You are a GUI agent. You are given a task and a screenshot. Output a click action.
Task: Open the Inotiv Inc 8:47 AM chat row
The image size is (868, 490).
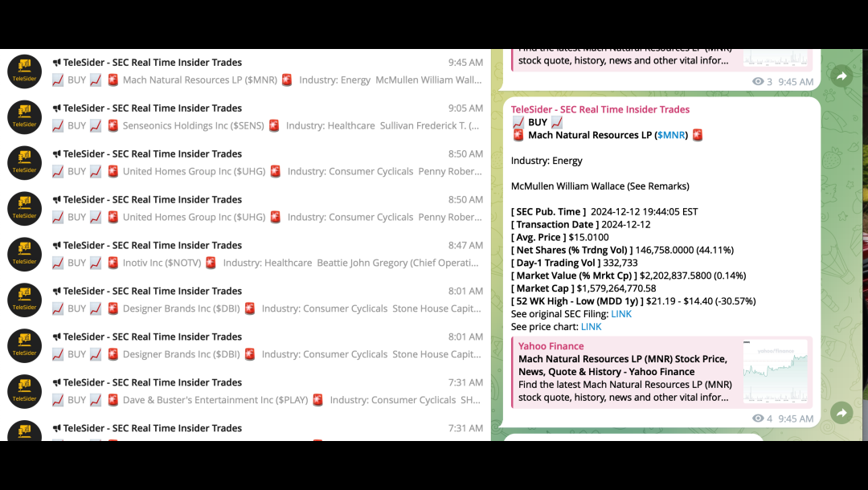click(x=245, y=255)
